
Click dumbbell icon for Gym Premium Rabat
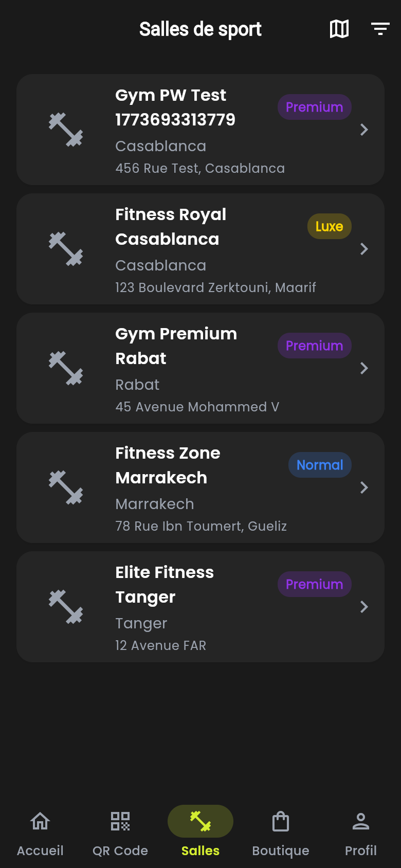pyautogui.click(x=66, y=368)
